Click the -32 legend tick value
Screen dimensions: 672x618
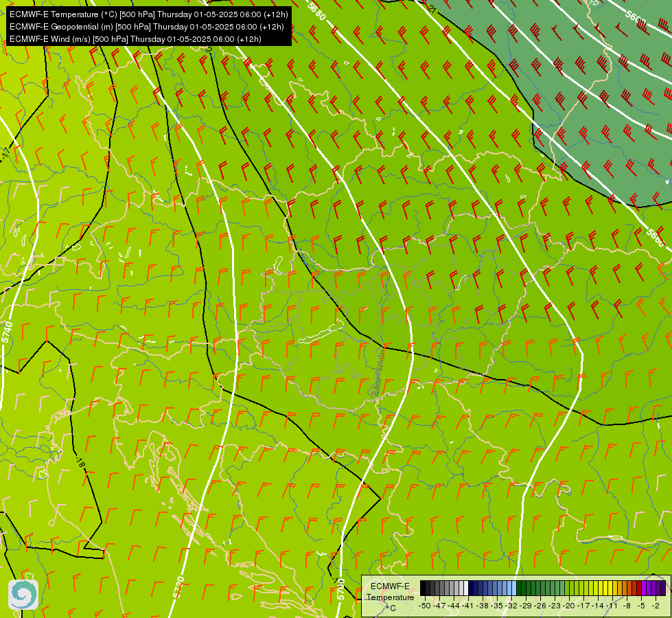(x=513, y=606)
